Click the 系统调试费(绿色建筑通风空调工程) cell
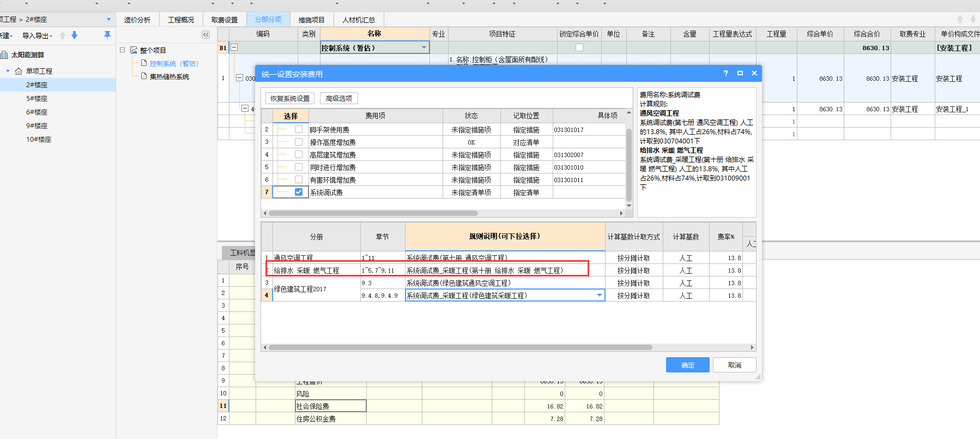The height and width of the screenshot is (439, 980). tap(505, 282)
